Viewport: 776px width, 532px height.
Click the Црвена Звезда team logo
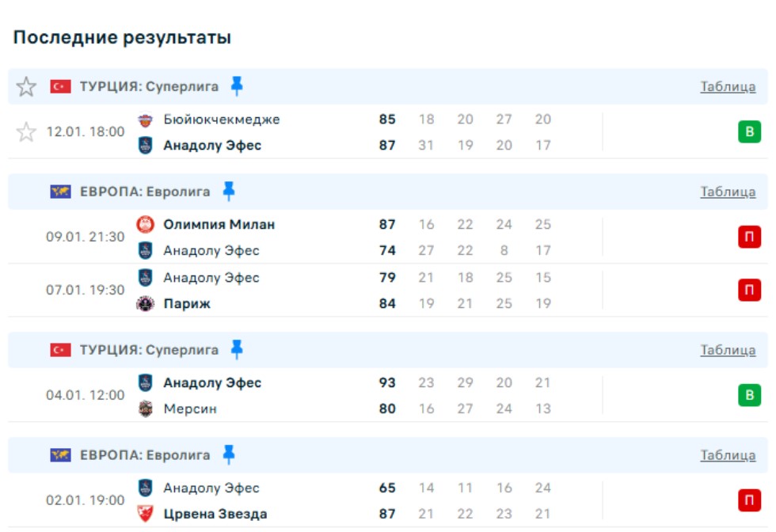145,515
